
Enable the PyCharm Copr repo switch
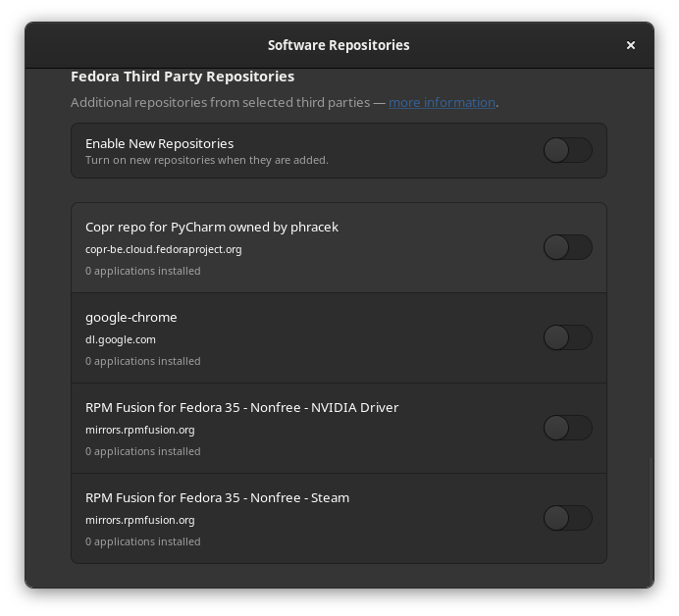coord(568,247)
